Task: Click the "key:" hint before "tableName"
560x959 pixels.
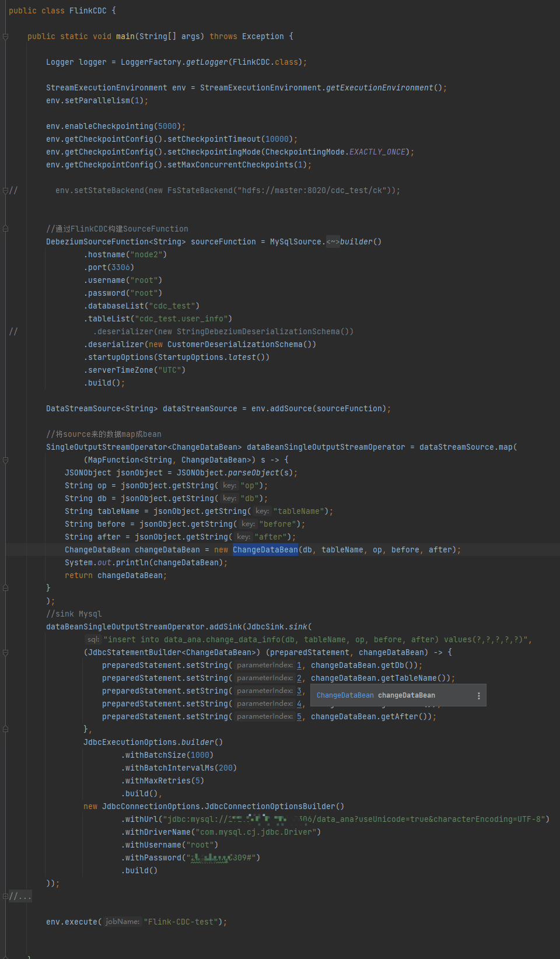Action: [x=262, y=511]
